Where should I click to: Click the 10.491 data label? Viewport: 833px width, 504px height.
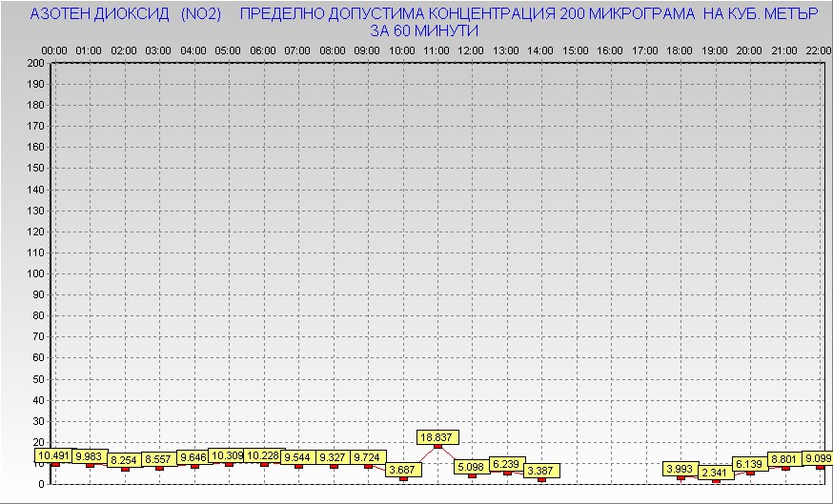pos(54,455)
